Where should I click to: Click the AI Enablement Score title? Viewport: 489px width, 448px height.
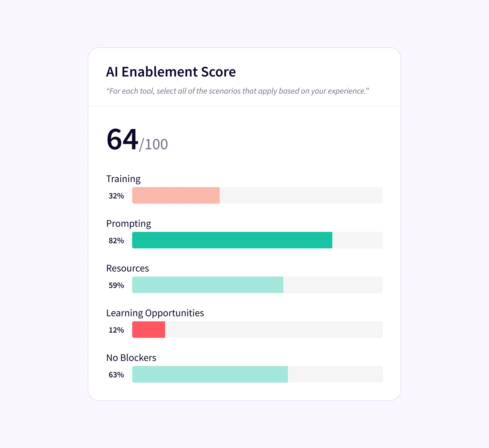point(171,72)
